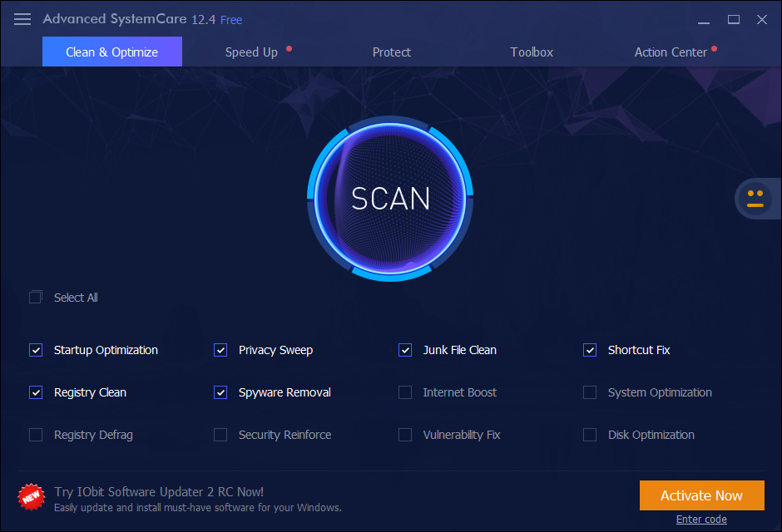Screen dimensions: 782x532
Task: Click the 'Easily update and install' description text
Action: [x=197, y=508]
